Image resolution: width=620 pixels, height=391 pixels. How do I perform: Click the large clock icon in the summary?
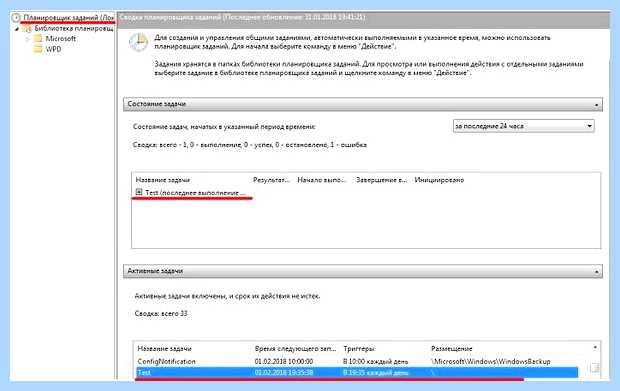tap(138, 42)
